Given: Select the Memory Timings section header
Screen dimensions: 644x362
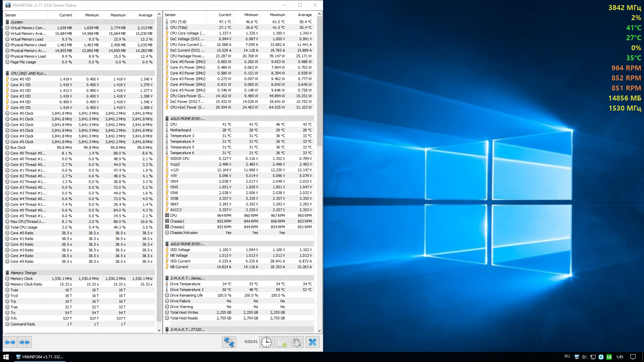Looking at the screenshot, I should 23,273.
